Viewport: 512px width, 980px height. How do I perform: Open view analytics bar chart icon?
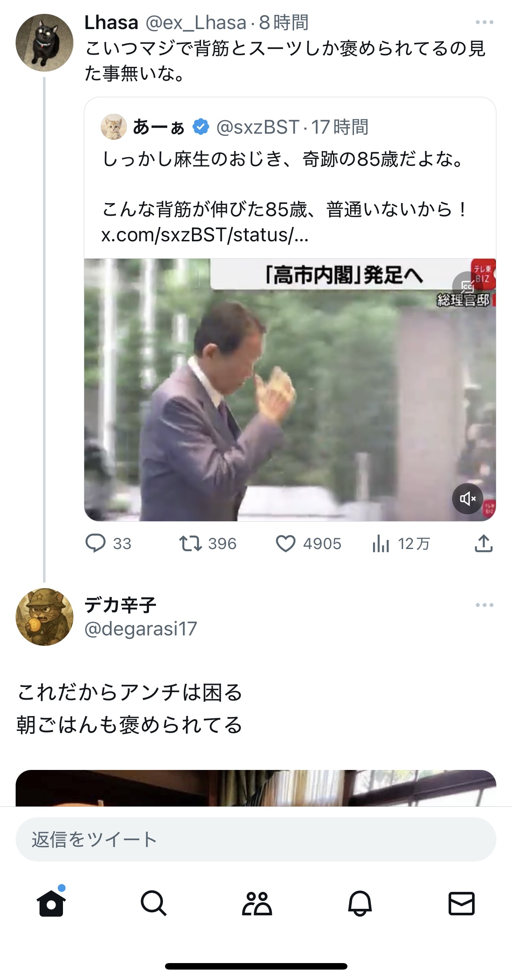tap(380, 543)
